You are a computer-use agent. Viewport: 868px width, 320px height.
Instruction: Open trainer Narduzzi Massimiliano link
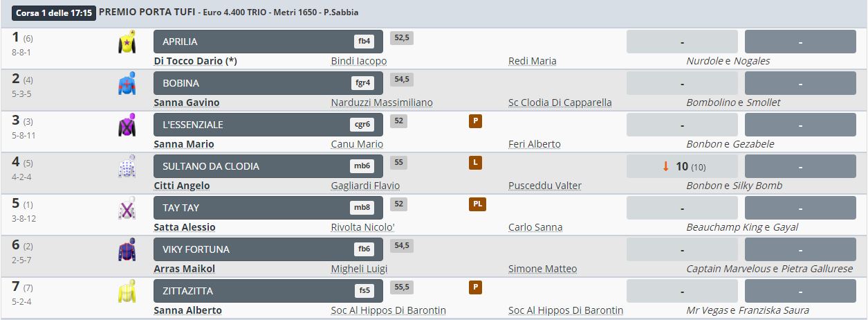coord(382,103)
